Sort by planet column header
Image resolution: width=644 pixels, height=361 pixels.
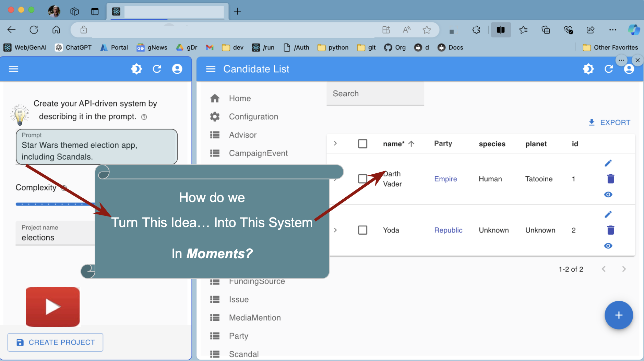(x=536, y=144)
